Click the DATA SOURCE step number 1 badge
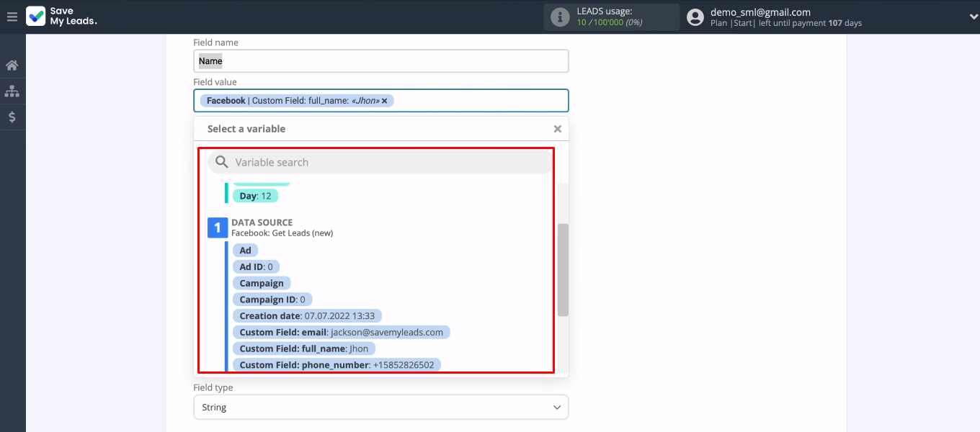This screenshot has height=432, width=980. pos(218,228)
